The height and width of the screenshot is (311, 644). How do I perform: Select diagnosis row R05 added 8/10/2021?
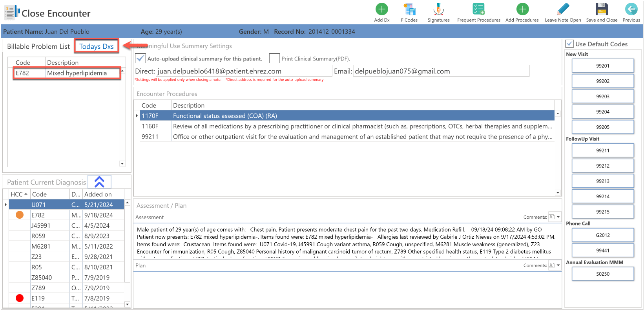67,267
